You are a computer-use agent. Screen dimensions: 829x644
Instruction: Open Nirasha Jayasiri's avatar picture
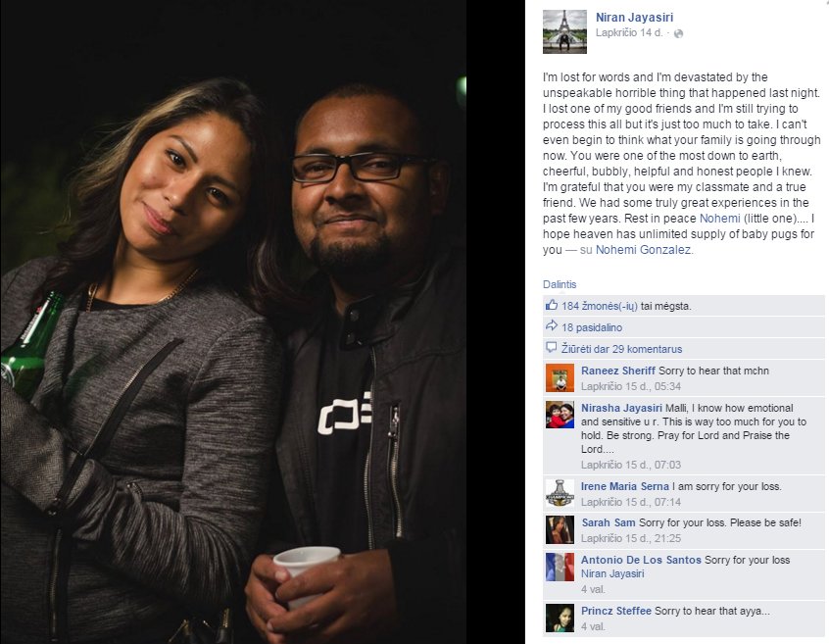[x=560, y=415]
